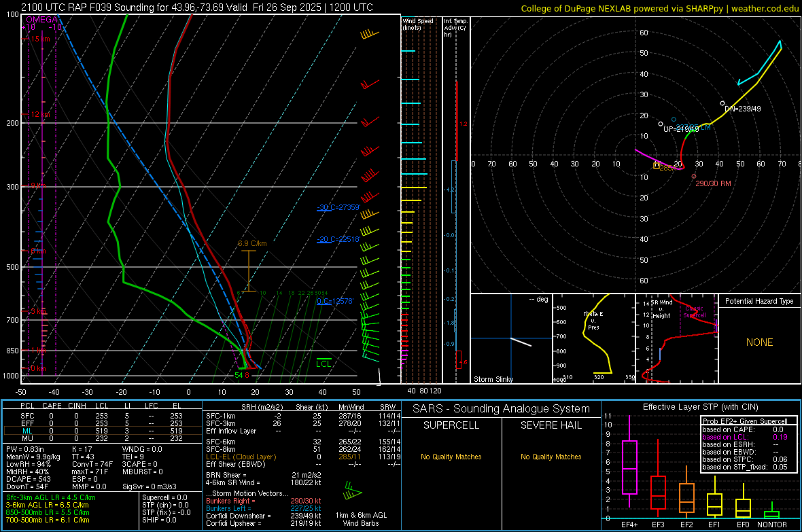Click the Storm Slinky panel label
This screenshot has height=532, width=802.
(x=493, y=379)
